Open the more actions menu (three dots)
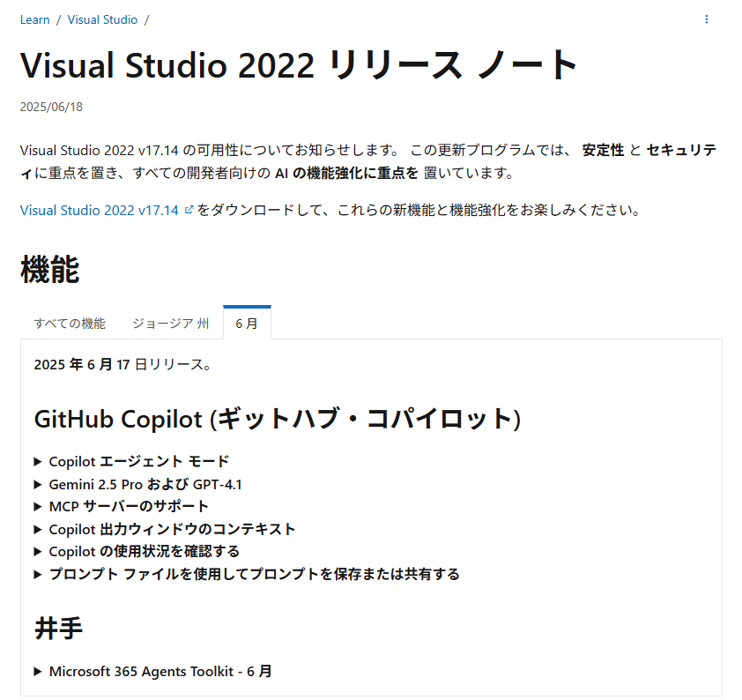The width and height of the screenshot is (742, 700). point(707,19)
